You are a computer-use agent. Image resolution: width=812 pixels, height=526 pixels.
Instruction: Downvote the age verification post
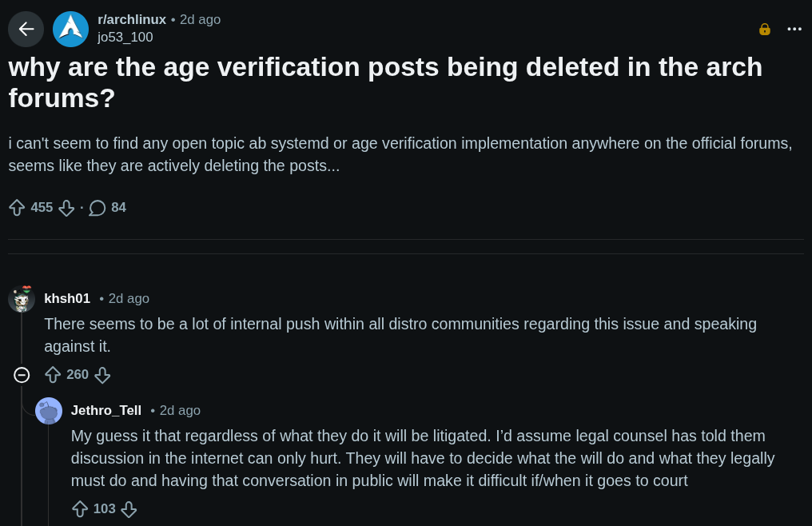coord(66,207)
